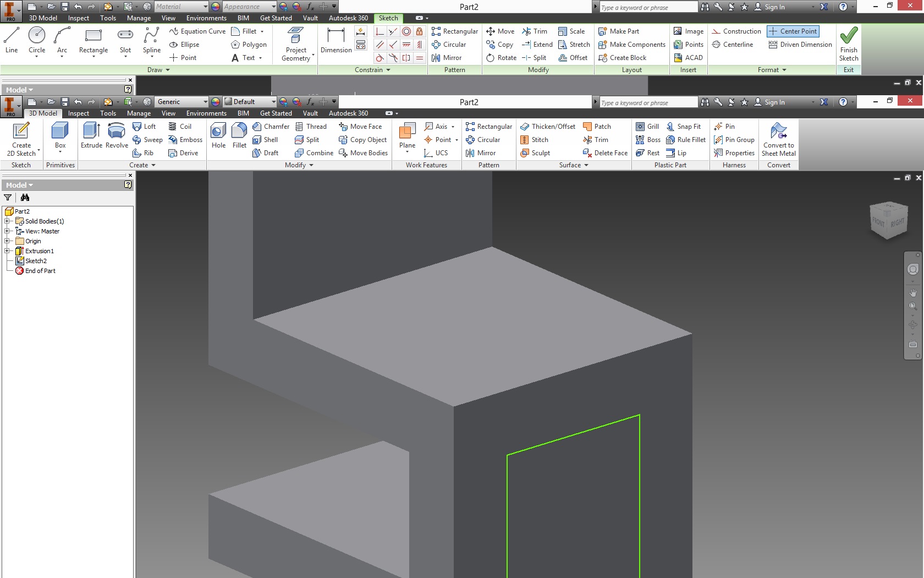Click the Create Block button
The height and width of the screenshot is (578, 924).
point(623,58)
